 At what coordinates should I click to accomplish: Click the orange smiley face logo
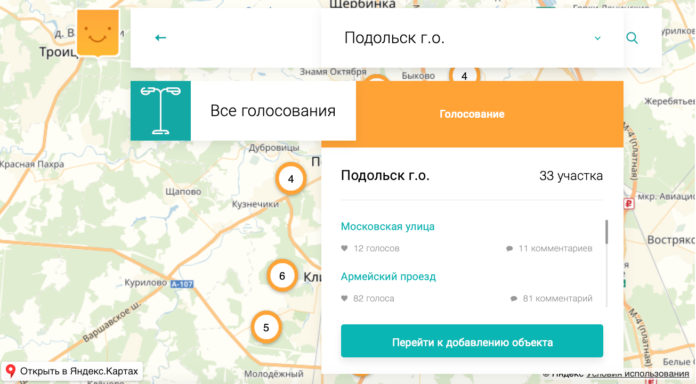(x=98, y=33)
